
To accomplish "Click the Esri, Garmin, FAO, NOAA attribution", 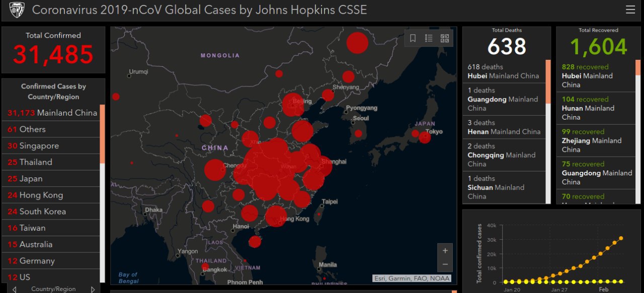I will [412, 278].
